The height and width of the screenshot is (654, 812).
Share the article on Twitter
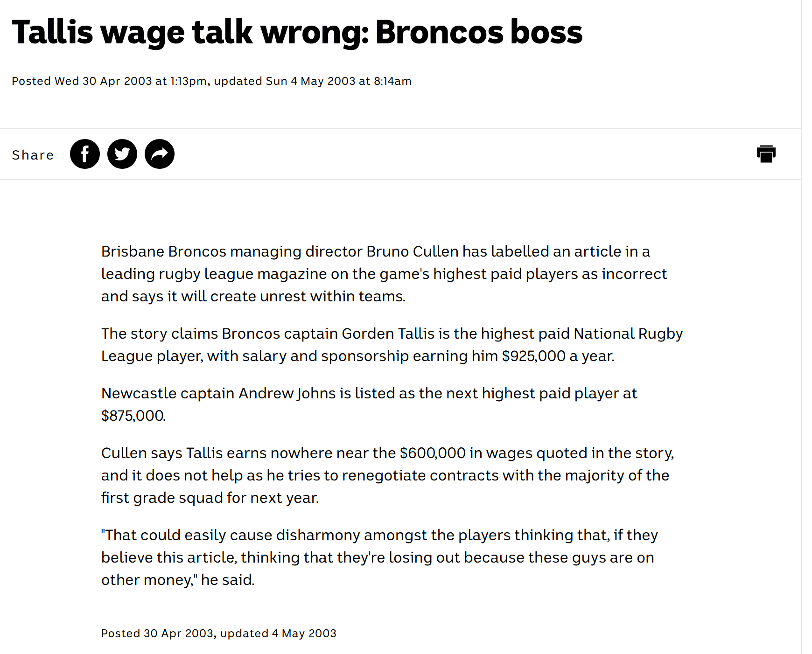coord(122,154)
